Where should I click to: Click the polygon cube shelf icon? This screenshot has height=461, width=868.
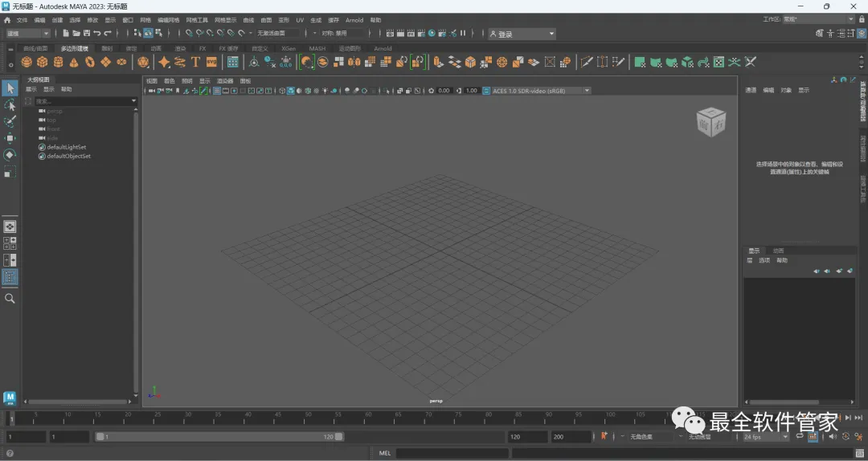pyautogui.click(x=43, y=62)
